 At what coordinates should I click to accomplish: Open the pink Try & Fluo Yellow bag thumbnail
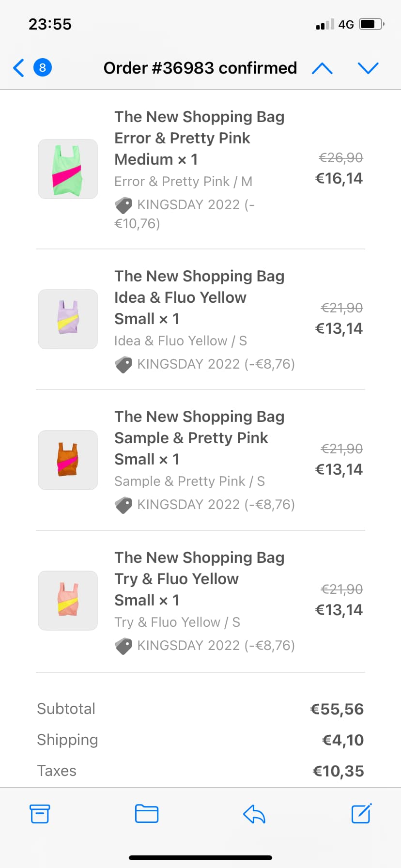pos(68,601)
